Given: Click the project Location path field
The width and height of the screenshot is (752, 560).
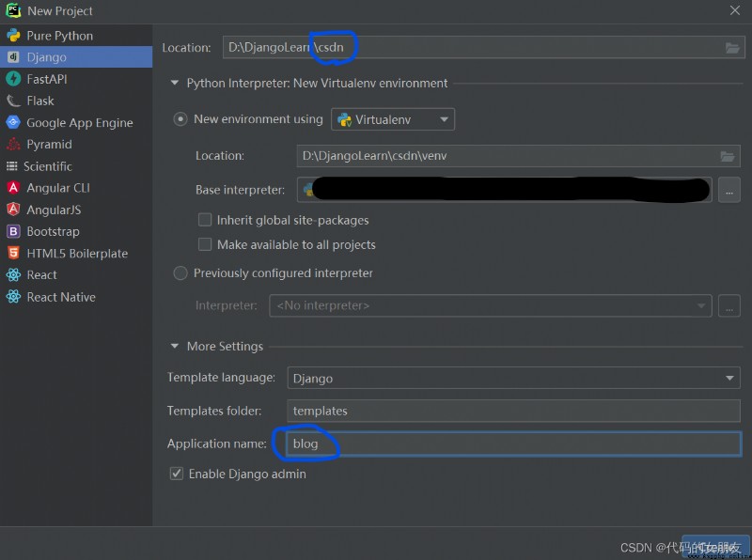Looking at the screenshot, I should (484, 48).
